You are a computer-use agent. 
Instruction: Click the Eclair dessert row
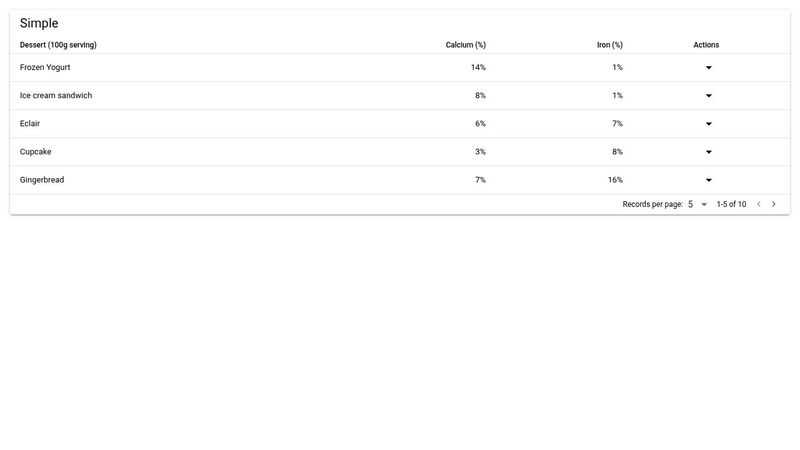click(x=30, y=124)
